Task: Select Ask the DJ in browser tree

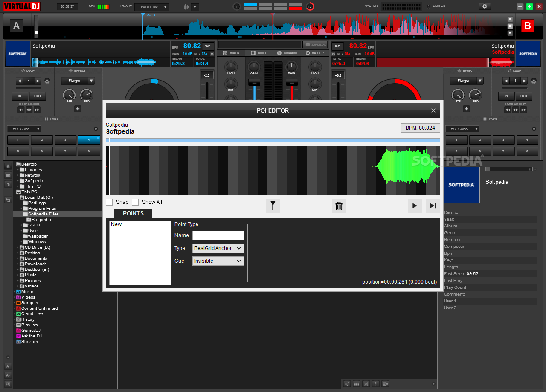Action: [x=31, y=336]
